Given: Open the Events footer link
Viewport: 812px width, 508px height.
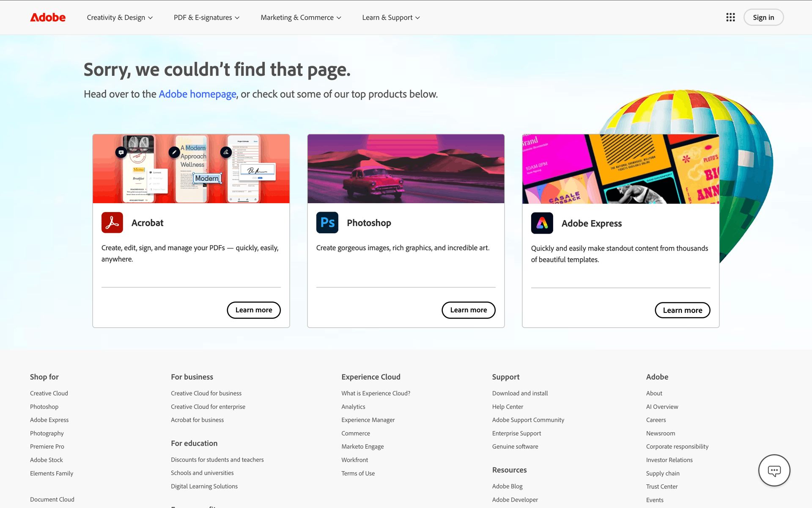Looking at the screenshot, I should pyautogui.click(x=655, y=500).
